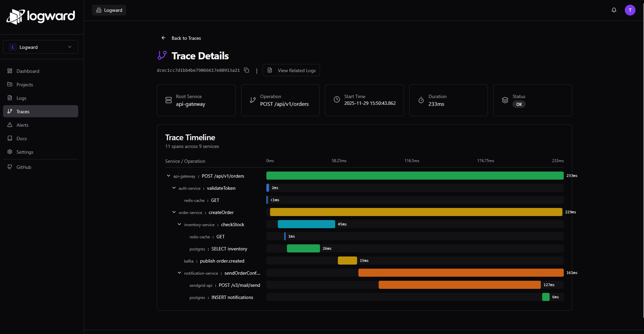The height and width of the screenshot is (334, 644).
Task: Collapse the notification-service span
Action: click(x=179, y=273)
